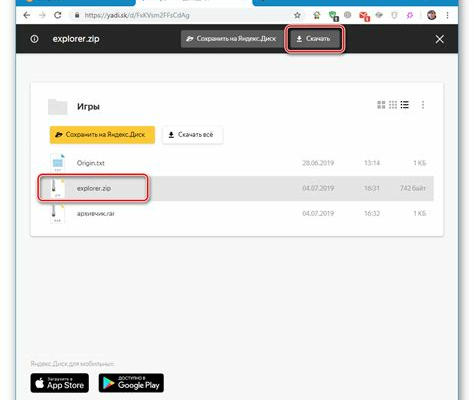Screen dimensions: 474x400
Task: Click the browser profile avatar
Action: [x=432, y=15]
